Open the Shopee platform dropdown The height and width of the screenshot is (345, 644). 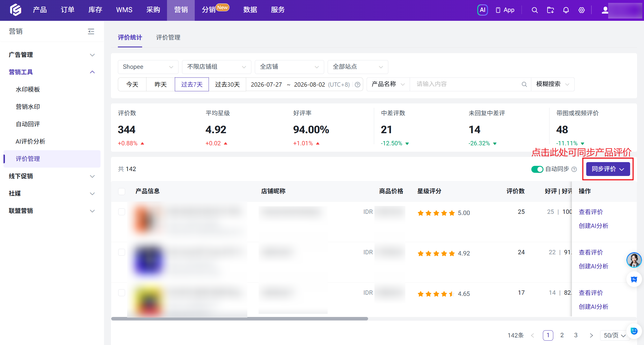pyautogui.click(x=148, y=67)
